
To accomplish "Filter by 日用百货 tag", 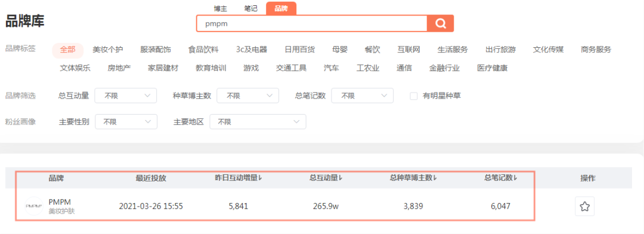I will (x=300, y=50).
